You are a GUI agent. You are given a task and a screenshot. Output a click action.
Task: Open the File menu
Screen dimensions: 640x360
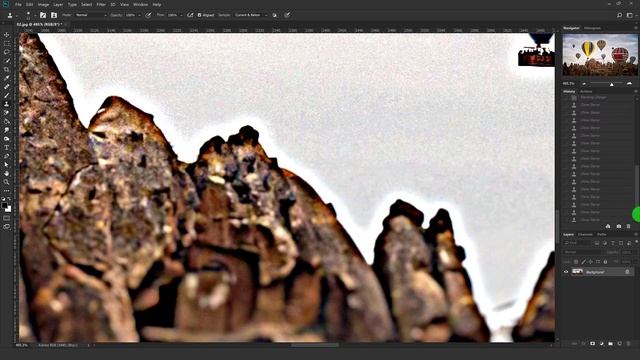(18, 4)
